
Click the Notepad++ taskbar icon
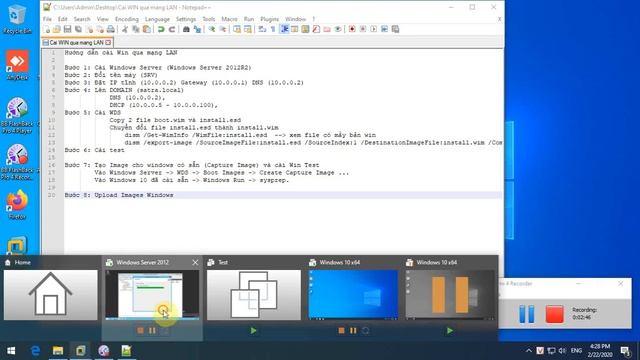coord(127,351)
